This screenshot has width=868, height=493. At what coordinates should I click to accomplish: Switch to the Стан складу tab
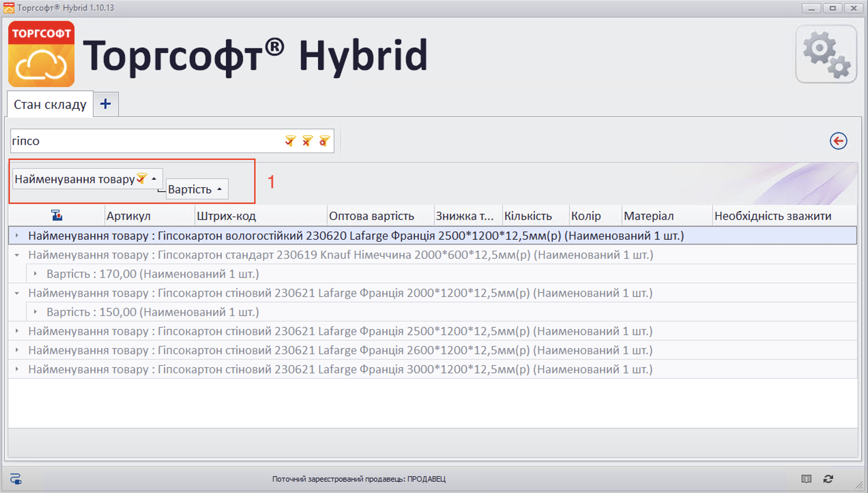point(50,105)
